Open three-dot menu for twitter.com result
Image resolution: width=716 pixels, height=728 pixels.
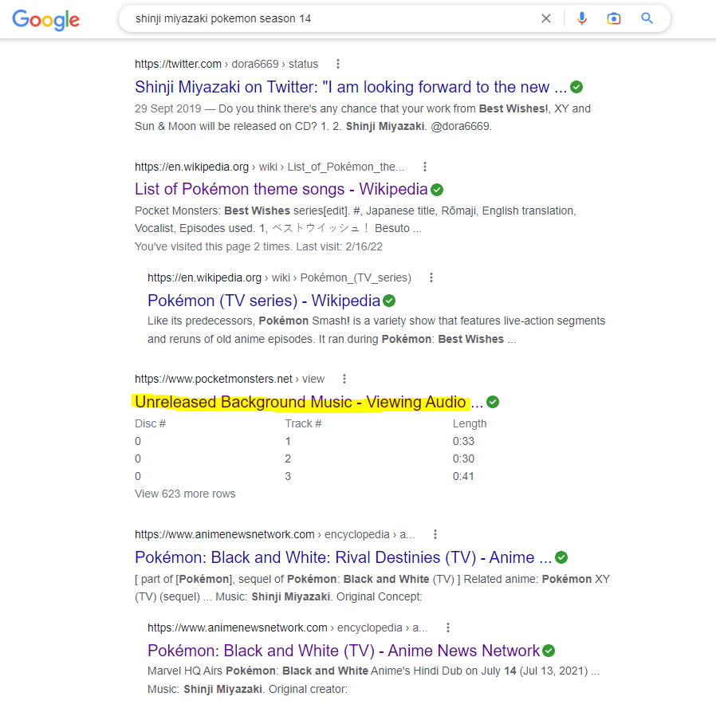[x=338, y=64]
